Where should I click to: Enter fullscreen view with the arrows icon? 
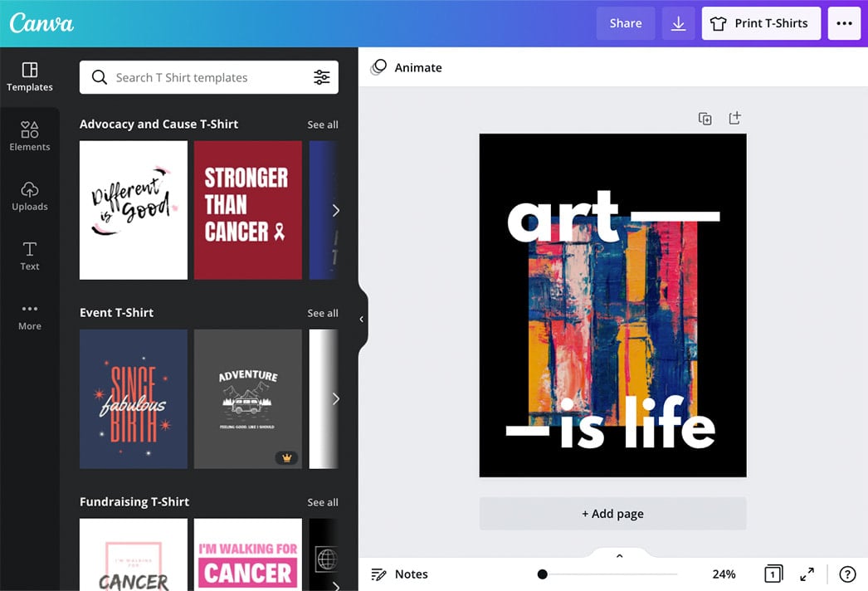click(x=806, y=574)
